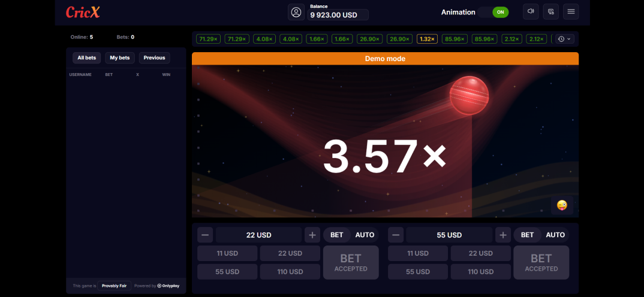Pick 110 USD preset below the 22 USD stake
The height and width of the screenshot is (297, 644).
pyautogui.click(x=290, y=272)
